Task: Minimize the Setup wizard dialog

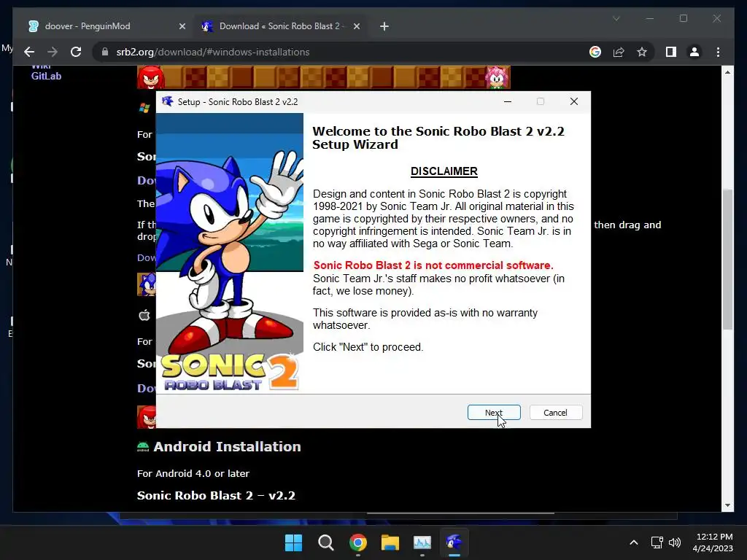Action: (x=508, y=101)
